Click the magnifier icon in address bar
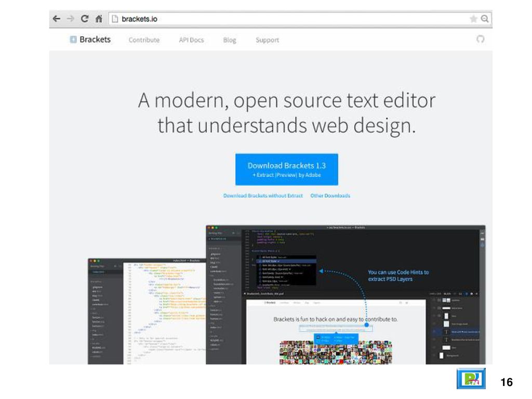The width and height of the screenshot is (532, 399). (485, 19)
